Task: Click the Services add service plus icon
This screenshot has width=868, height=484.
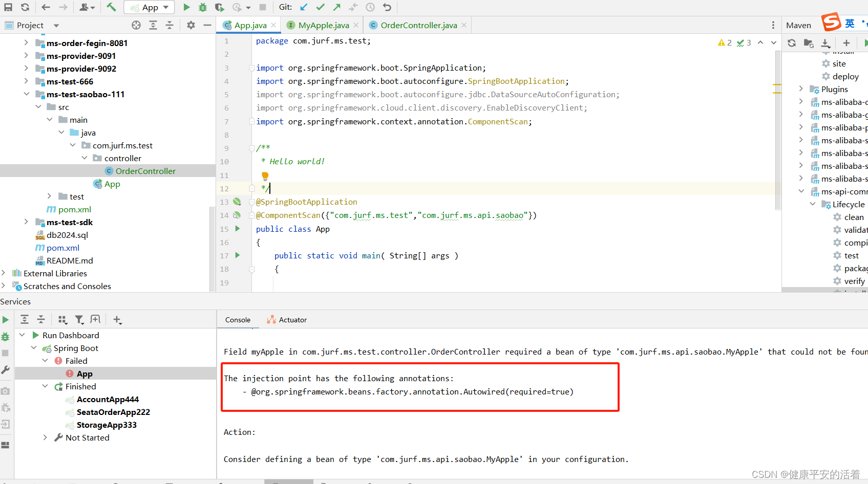Action: [x=117, y=320]
